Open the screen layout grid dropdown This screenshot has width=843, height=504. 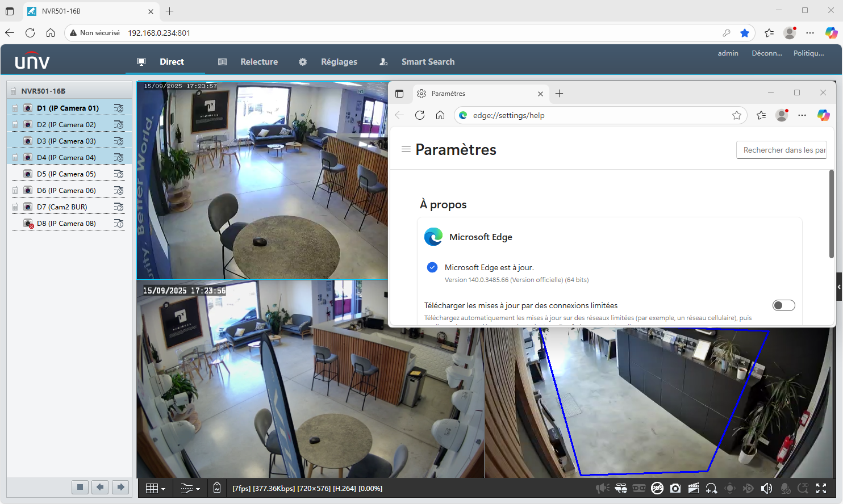pyautogui.click(x=156, y=488)
